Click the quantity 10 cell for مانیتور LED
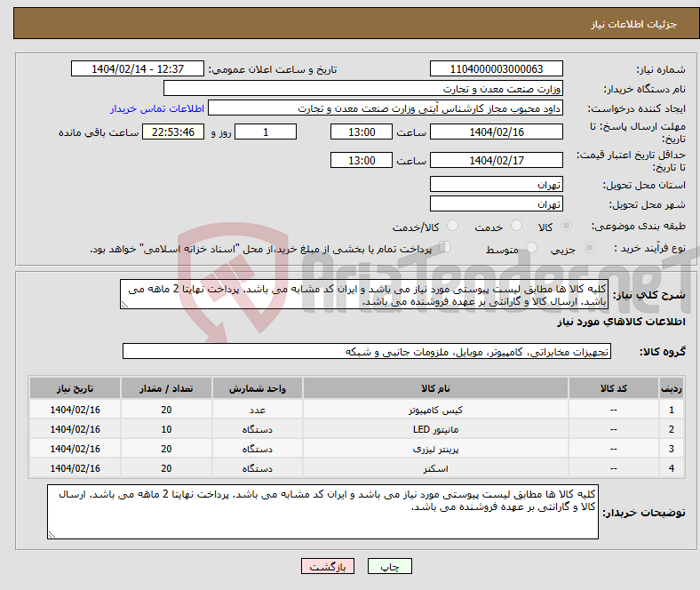 (166, 429)
